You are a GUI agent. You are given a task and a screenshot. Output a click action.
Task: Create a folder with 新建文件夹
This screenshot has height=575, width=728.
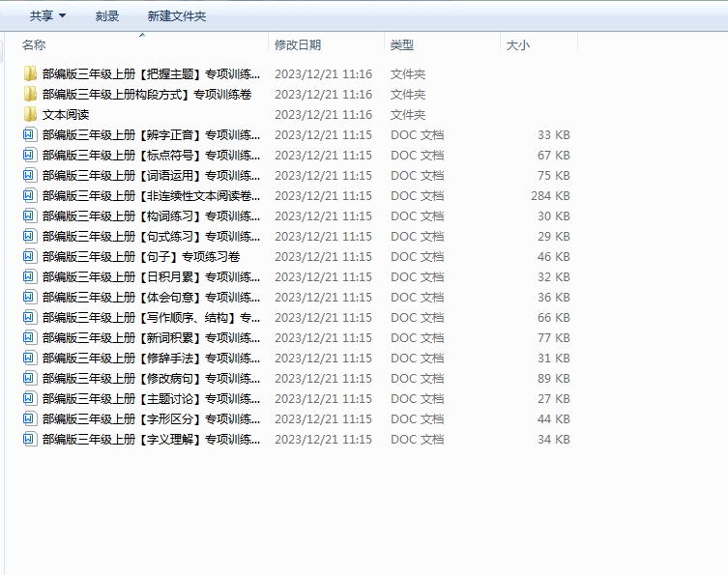pos(176,16)
